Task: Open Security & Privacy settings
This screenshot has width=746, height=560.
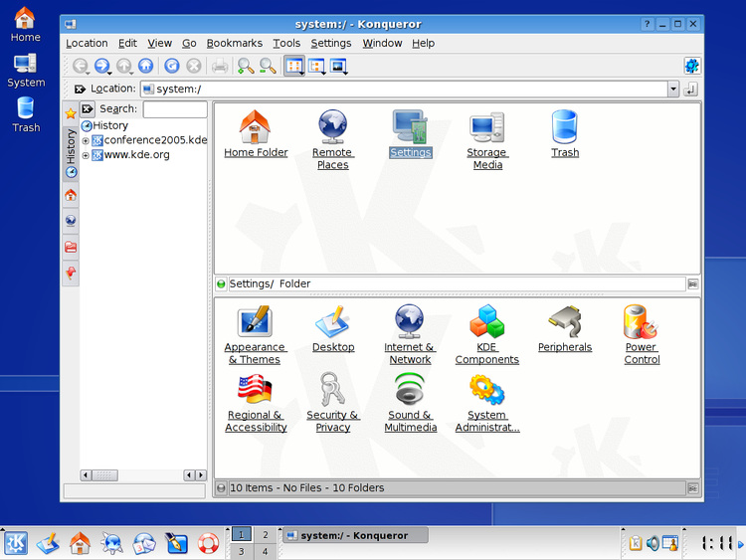Action: (x=332, y=404)
